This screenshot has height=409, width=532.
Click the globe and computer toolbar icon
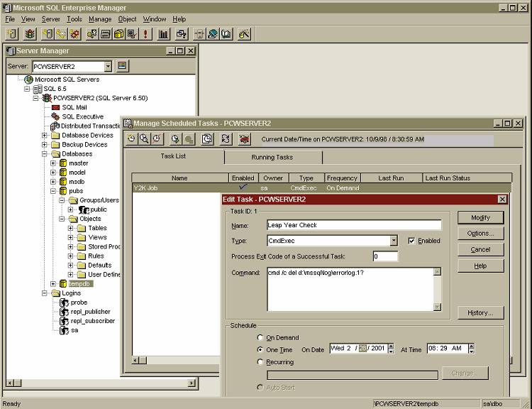coord(213,34)
